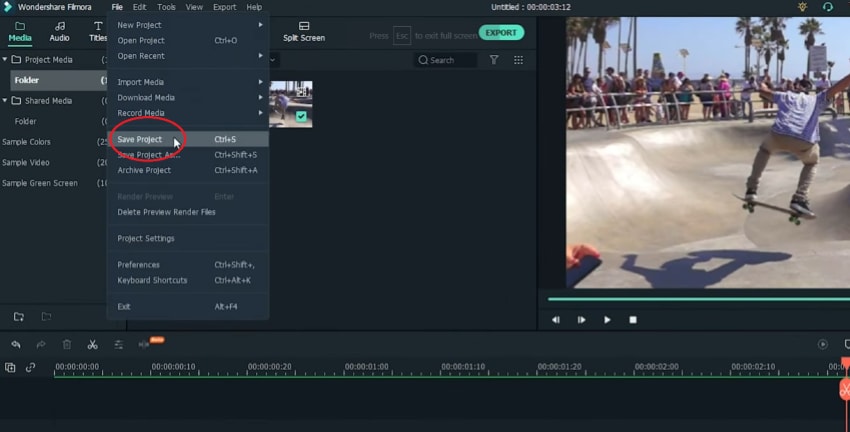Open the Titles tab

98,32
